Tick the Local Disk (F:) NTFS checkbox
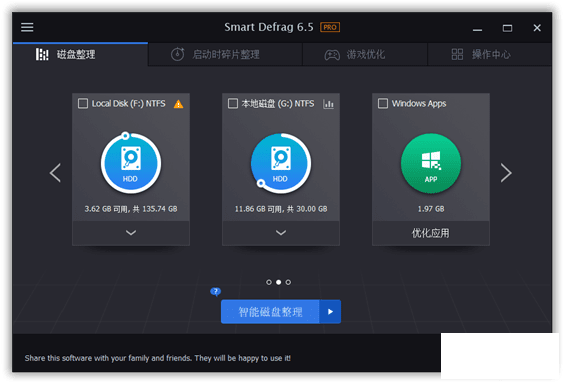 coord(83,104)
